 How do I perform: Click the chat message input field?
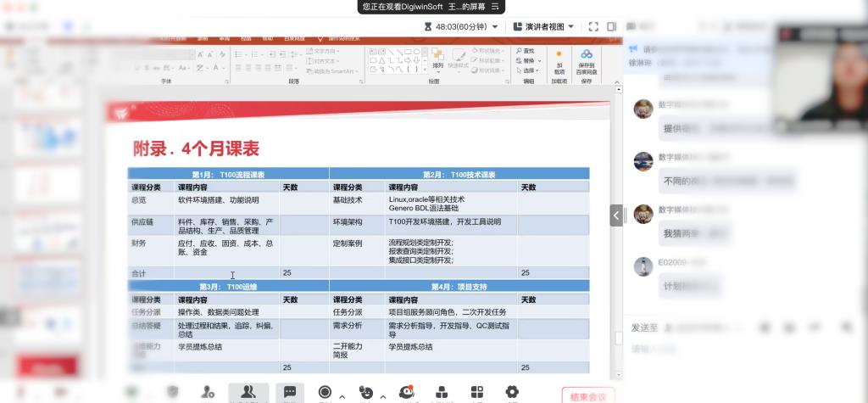737,349
